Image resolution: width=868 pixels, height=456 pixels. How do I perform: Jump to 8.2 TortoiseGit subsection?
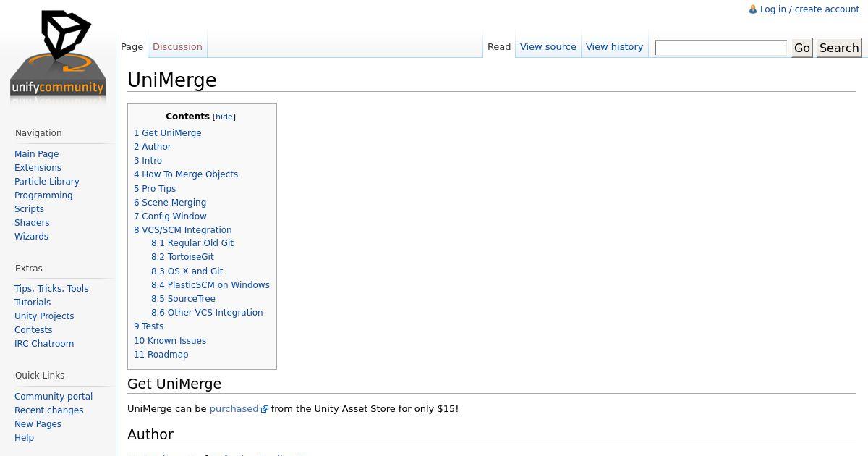click(182, 257)
